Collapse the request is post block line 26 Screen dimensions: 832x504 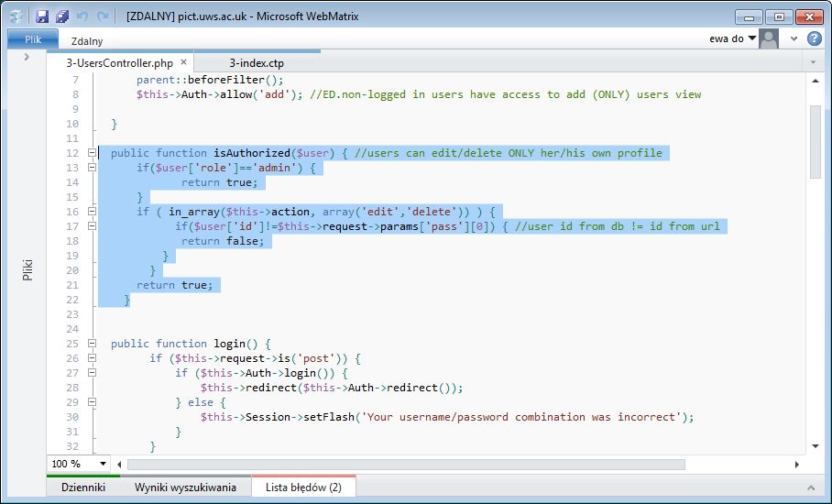click(x=92, y=358)
